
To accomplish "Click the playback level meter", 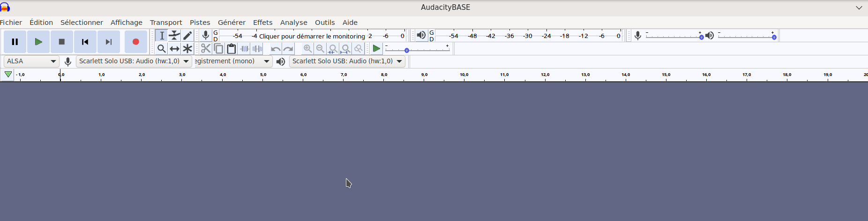I will [529, 36].
